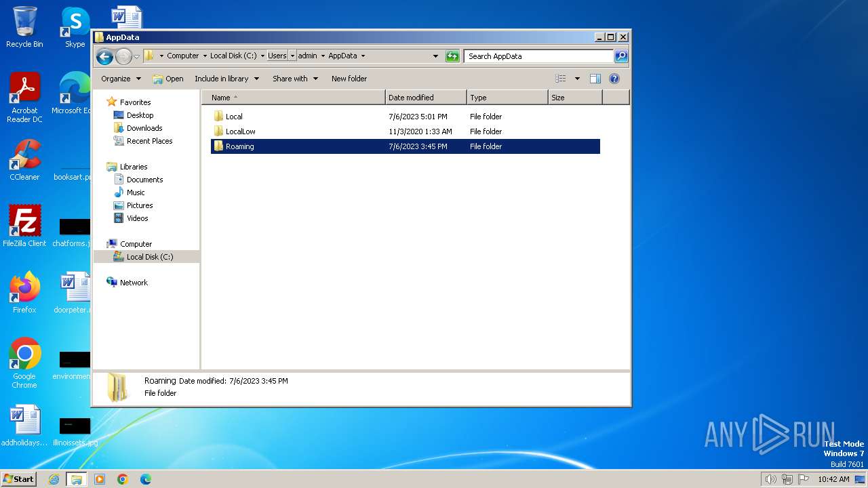
Task: Sort by the Size column header
Action: point(575,98)
